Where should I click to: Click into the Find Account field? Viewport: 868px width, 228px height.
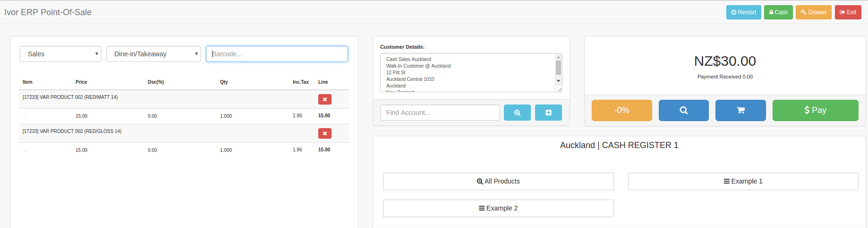tap(440, 113)
